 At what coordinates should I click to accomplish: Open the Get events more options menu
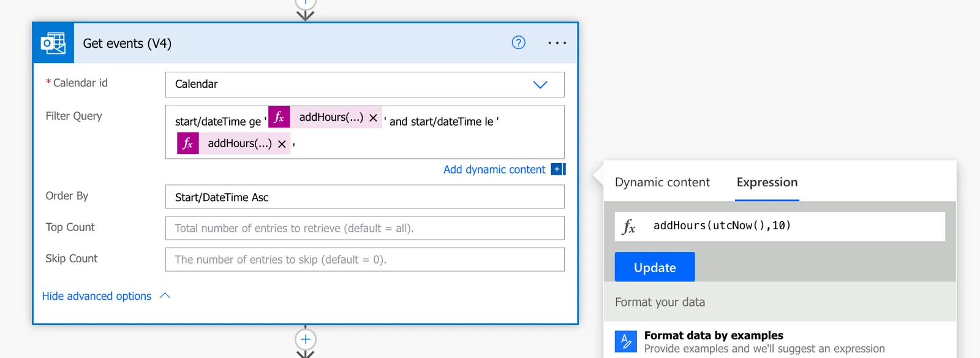(x=557, y=43)
